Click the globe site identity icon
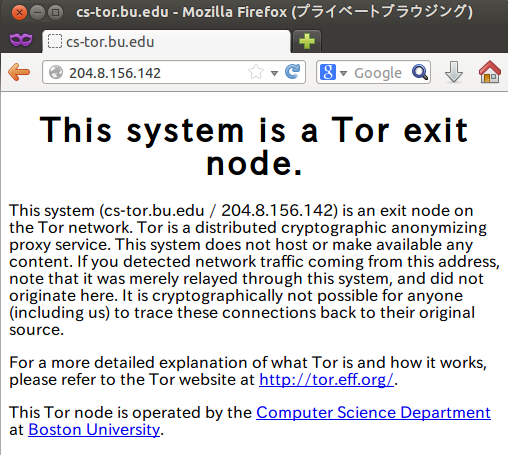Image resolution: width=508 pixels, height=455 pixels. pos(56,72)
